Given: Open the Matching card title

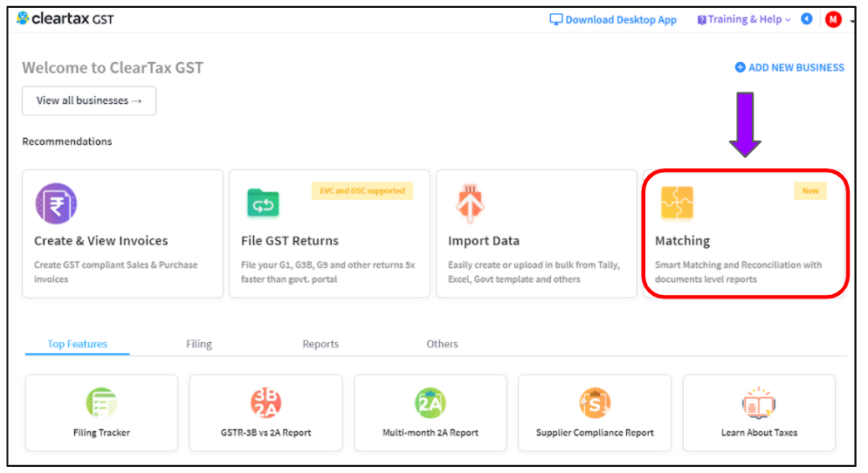Looking at the screenshot, I should pos(682,241).
